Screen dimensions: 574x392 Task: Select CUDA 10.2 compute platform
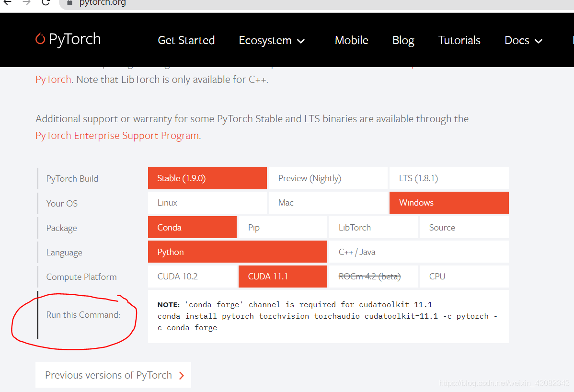click(192, 277)
